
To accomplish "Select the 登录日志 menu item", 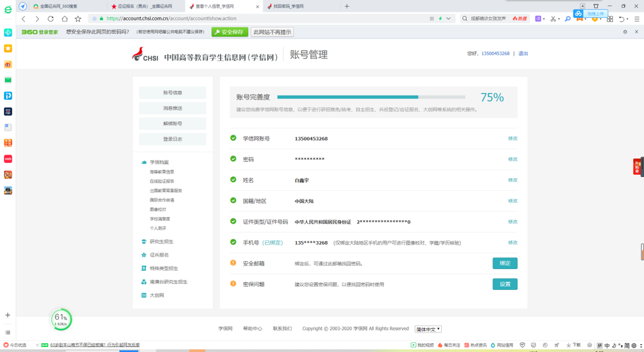I will coord(172,139).
